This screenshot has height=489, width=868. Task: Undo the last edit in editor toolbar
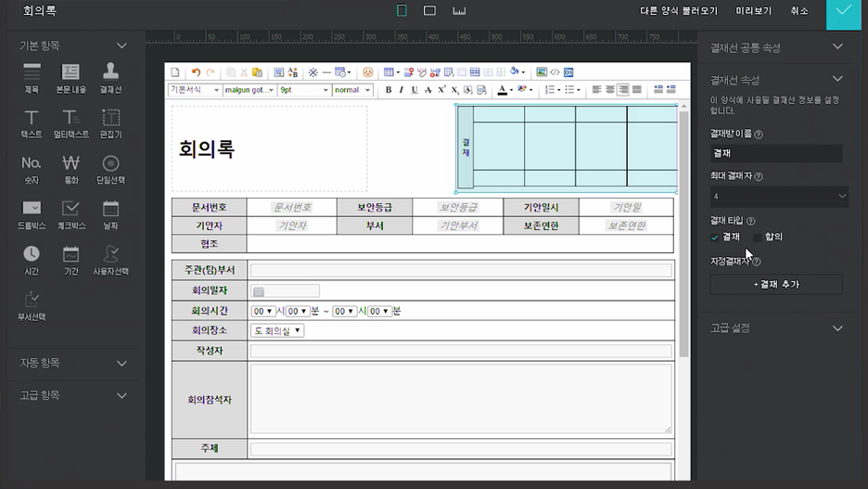tap(196, 72)
